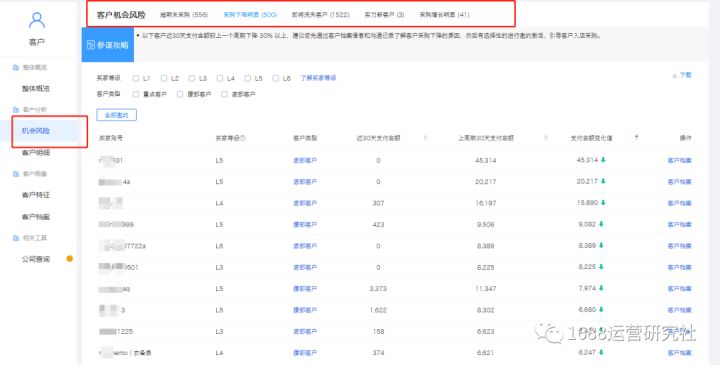This screenshot has height=365, width=720.
Task: Click the 买家账号 column header
Action: [x=111, y=138]
